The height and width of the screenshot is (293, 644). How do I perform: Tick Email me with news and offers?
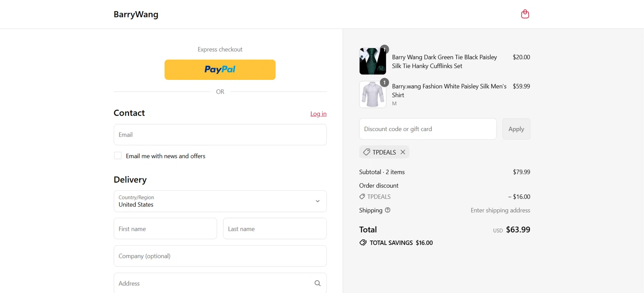[x=118, y=156]
